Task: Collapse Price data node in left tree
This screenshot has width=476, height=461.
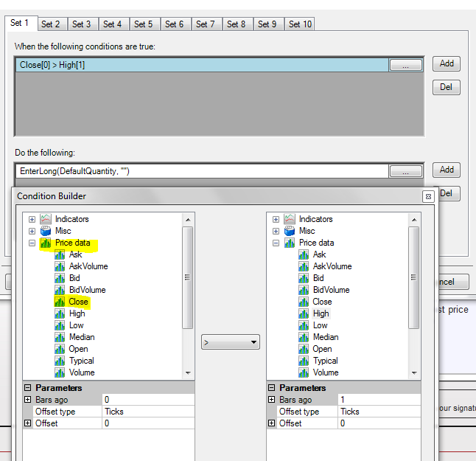Action: point(32,243)
